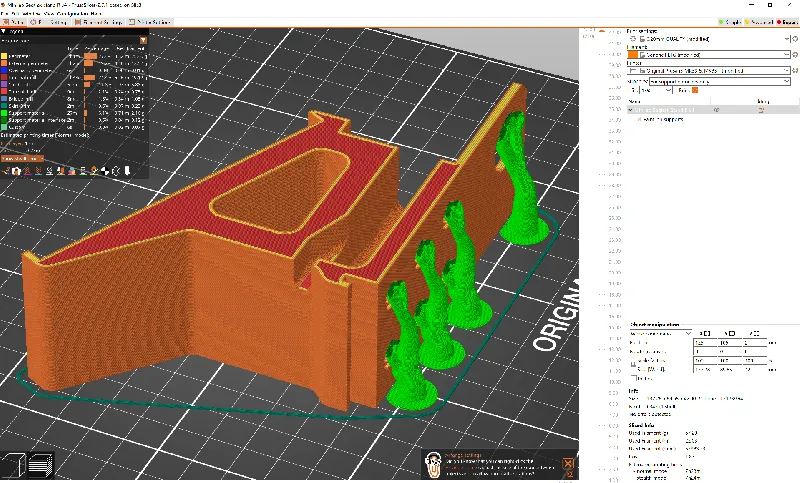Screen dimensions: 800x483
Task: Collapse the legend panel triangle
Action: click(4, 32)
